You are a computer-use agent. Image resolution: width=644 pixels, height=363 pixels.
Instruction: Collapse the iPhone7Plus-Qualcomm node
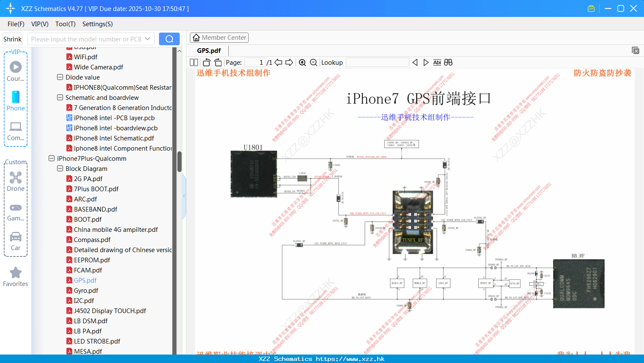pyautogui.click(x=52, y=158)
